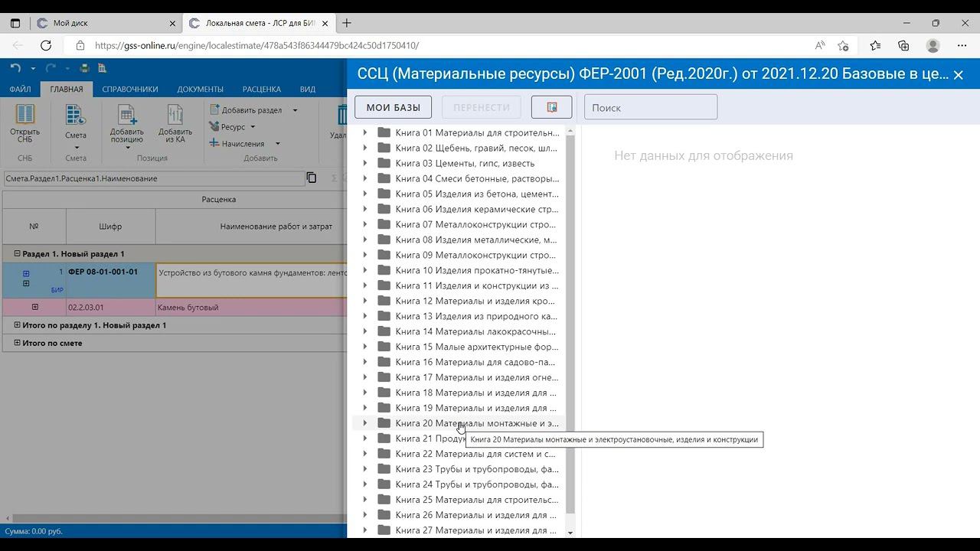Open the СНБ book icon (Открыть СНБ)
Screen dimensions: 980x551
[x=25, y=115]
